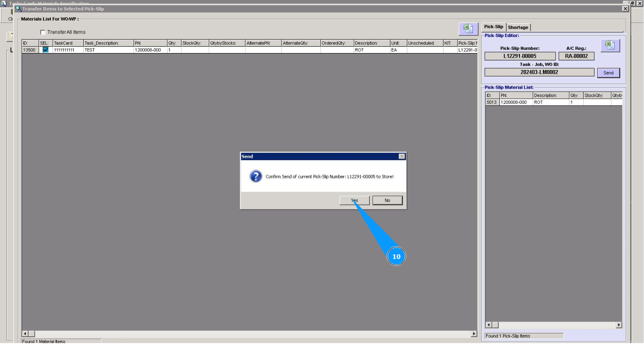Click No in the Send dialog
The height and width of the screenshot is (344, 644).
coord(387,200)
